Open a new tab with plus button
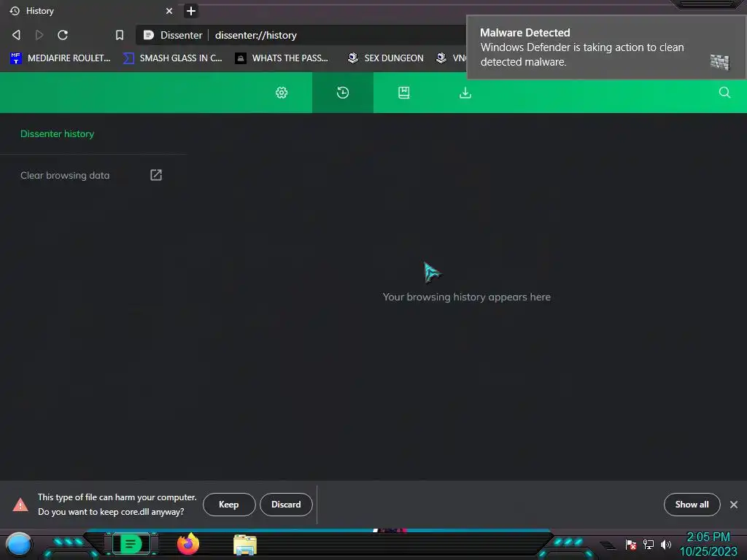Screen dimensions: 747x560 pyautogui.click(x=191, y=11)
